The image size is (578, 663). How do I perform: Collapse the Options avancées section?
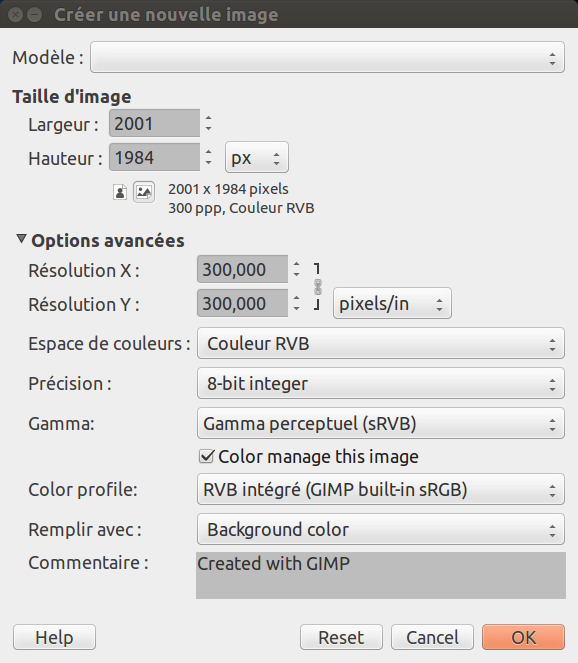pyautogui.click(x=21, y=239)
